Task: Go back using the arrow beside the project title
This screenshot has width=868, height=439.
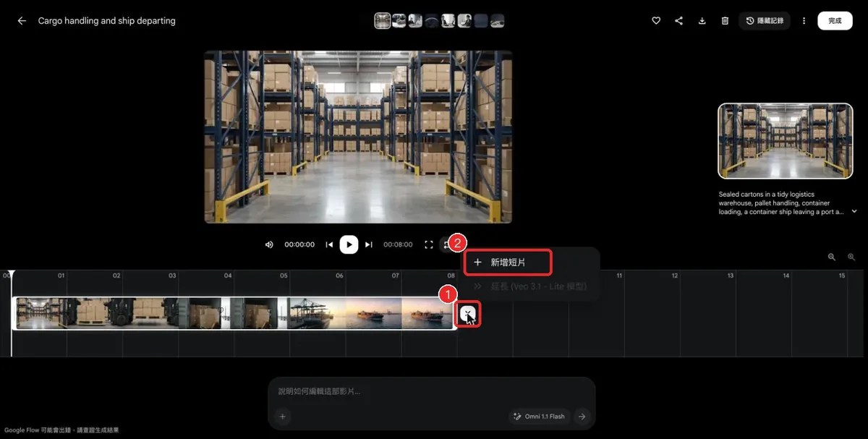Action: (22, 21)
